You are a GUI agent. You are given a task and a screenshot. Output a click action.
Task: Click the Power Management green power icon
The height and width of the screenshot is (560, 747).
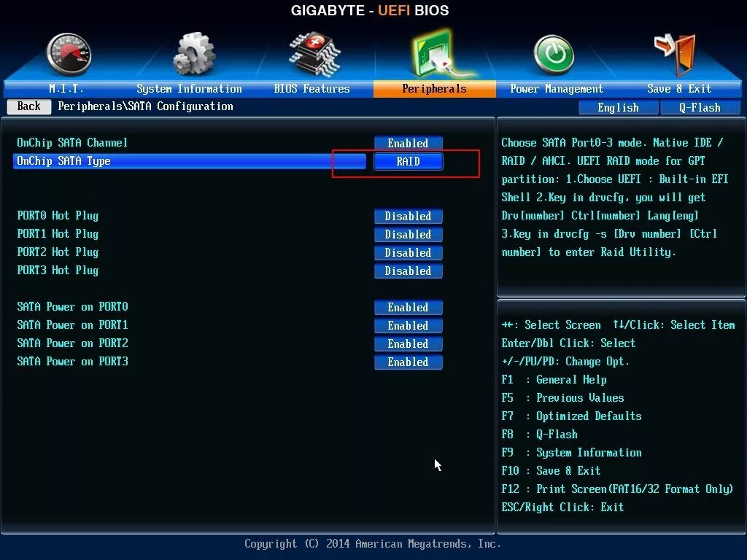click(554, 54)
